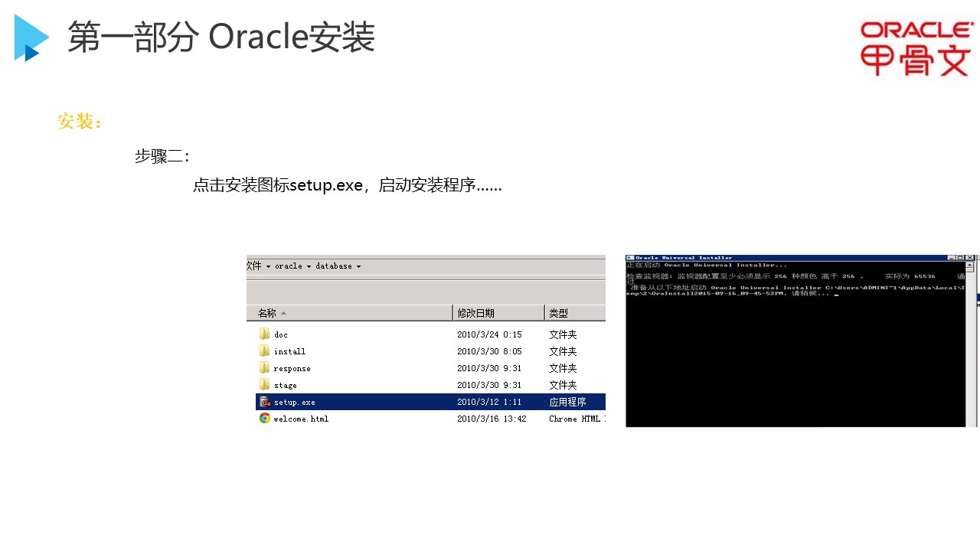Open the dropdown arrow before oracle breadcrumb
This screenshot has height=551, width=980.
[268, 266]
